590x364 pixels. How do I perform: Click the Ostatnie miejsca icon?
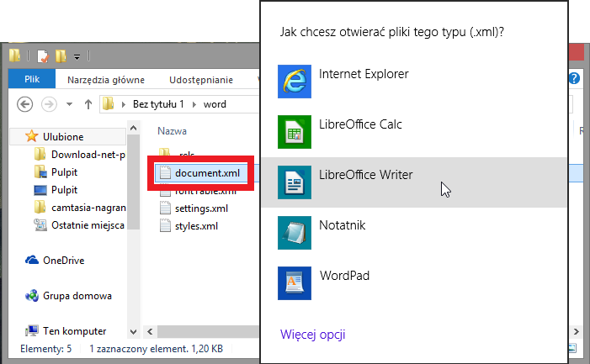pos(40,224)
